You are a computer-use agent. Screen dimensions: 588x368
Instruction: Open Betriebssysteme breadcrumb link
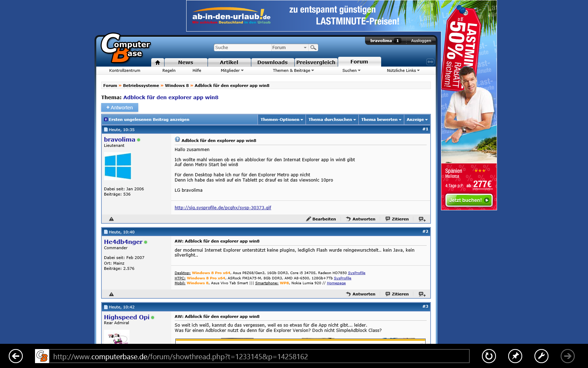click(141, 86)
